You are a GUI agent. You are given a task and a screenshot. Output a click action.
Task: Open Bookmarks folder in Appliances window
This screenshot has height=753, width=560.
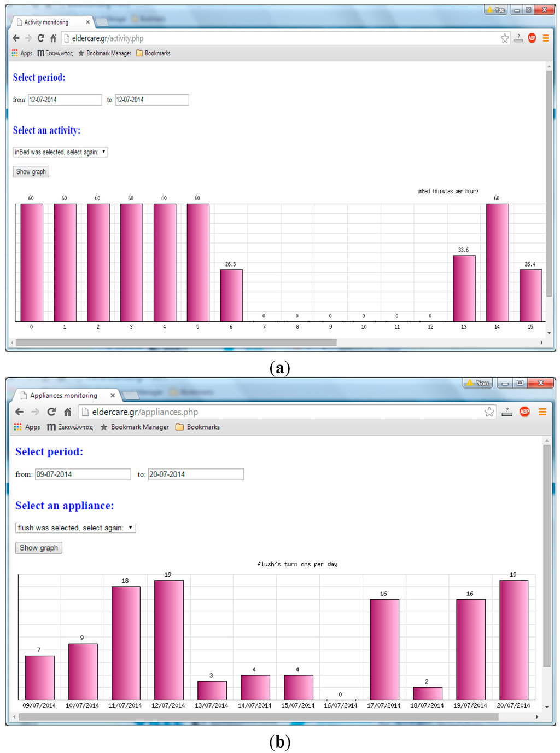click(x=197, y=427)
